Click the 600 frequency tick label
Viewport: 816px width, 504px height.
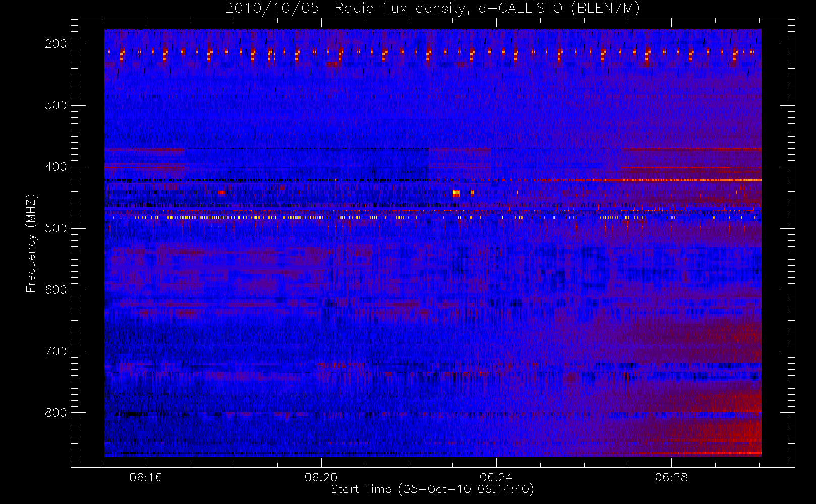coord(56,290)
